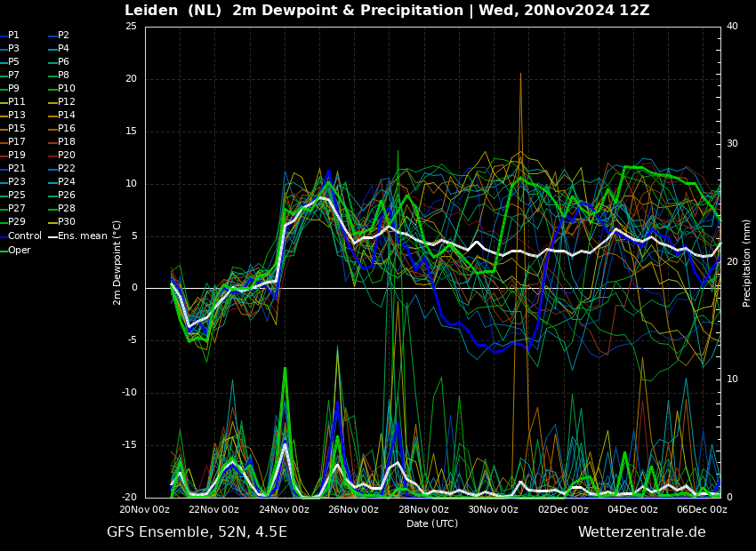Click the chart title Leiden (NL)

click(173, 10)
